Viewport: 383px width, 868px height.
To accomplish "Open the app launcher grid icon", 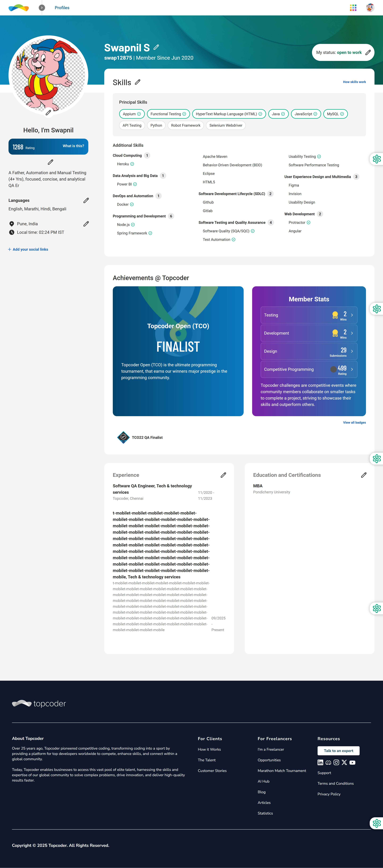I will (x=353, y=8).
